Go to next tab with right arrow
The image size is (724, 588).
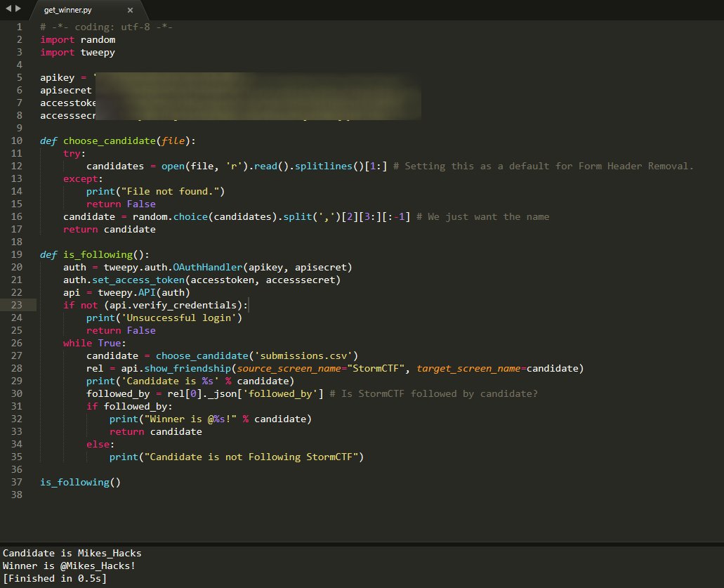[18, 8]
